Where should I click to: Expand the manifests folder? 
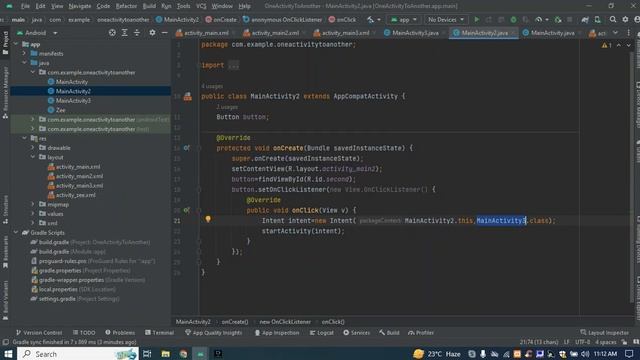[x=24, y=53]
